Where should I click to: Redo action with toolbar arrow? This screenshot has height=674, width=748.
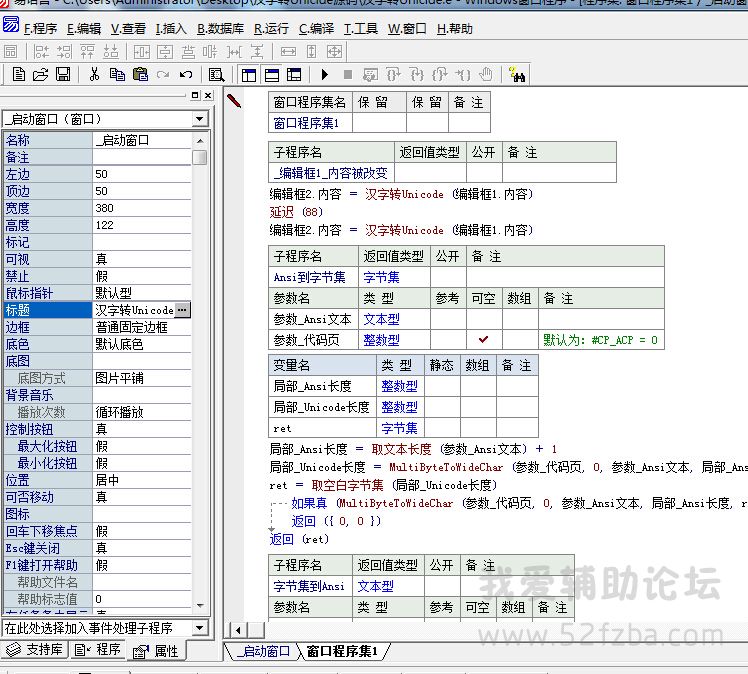[x=163, y=75]
